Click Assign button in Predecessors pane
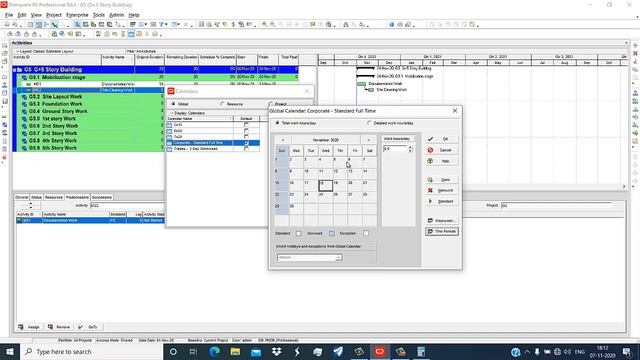This screenshot has width=640, height=360. point(29,327)
